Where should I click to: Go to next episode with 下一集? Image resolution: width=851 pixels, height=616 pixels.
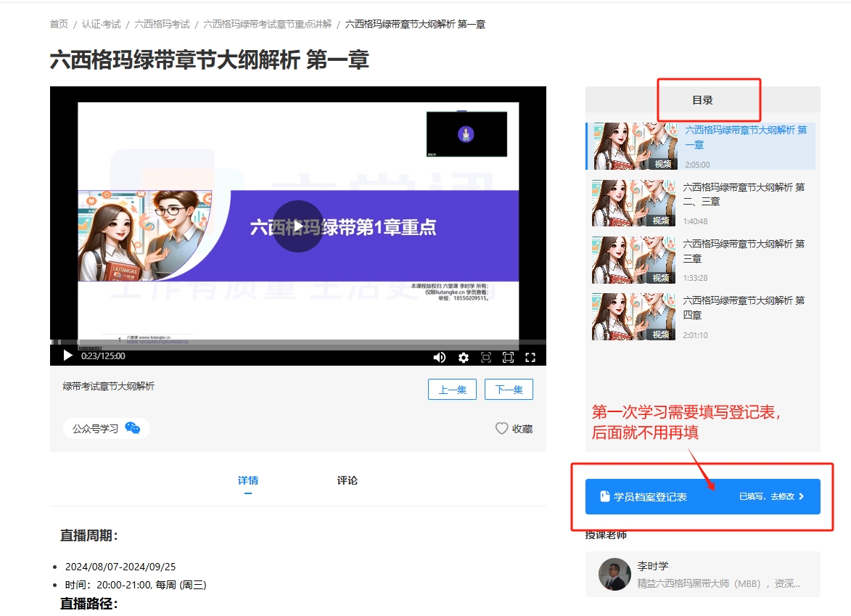pyautogui.click(x=509, y=390)
